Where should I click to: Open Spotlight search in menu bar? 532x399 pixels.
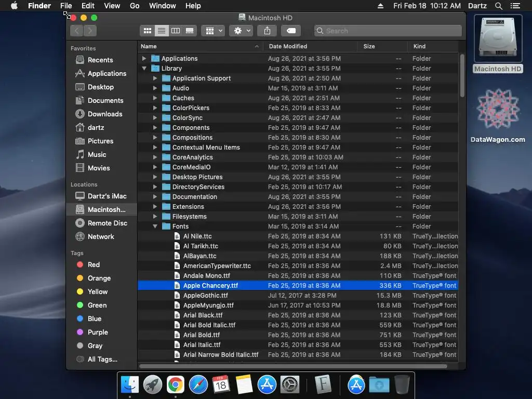[x=498, y=6]
